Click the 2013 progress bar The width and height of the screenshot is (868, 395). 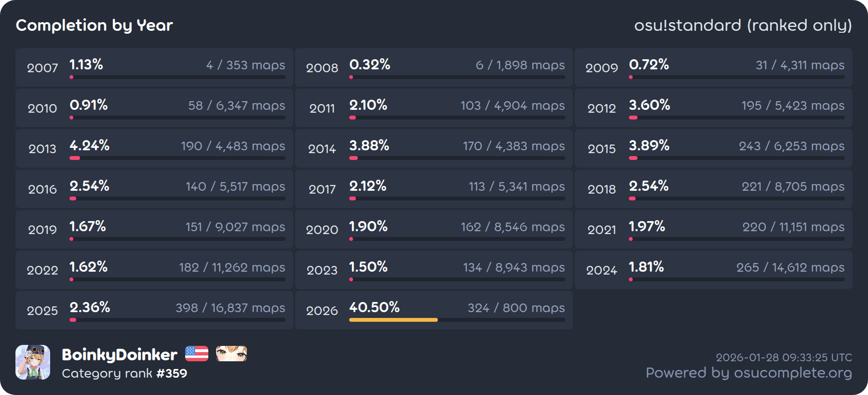click(x=177, y=158)
